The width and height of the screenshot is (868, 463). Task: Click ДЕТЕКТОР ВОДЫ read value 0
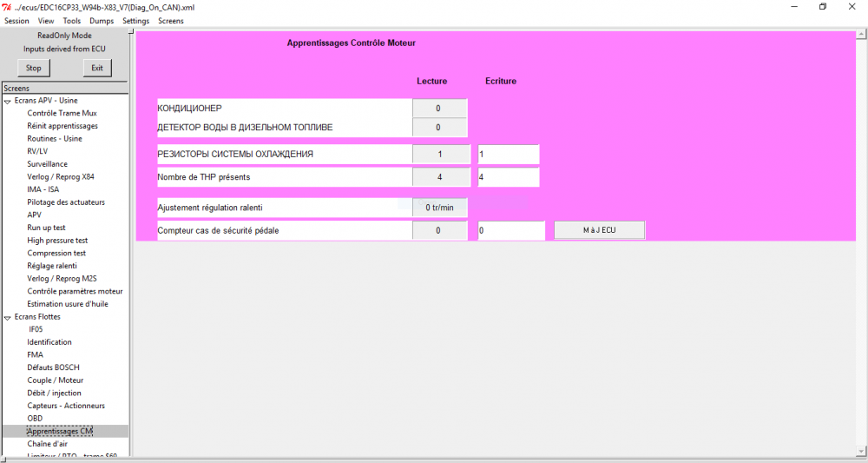click(x=439, y=128)
